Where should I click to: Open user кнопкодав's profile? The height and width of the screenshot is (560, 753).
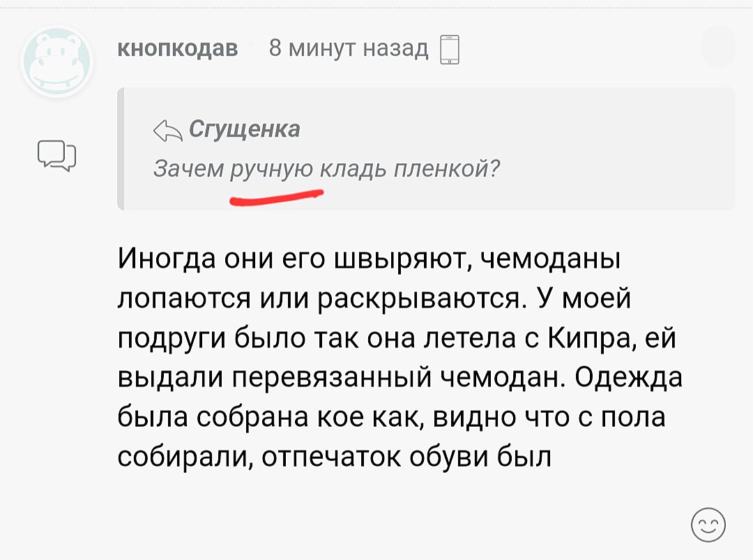coord(178,48)
